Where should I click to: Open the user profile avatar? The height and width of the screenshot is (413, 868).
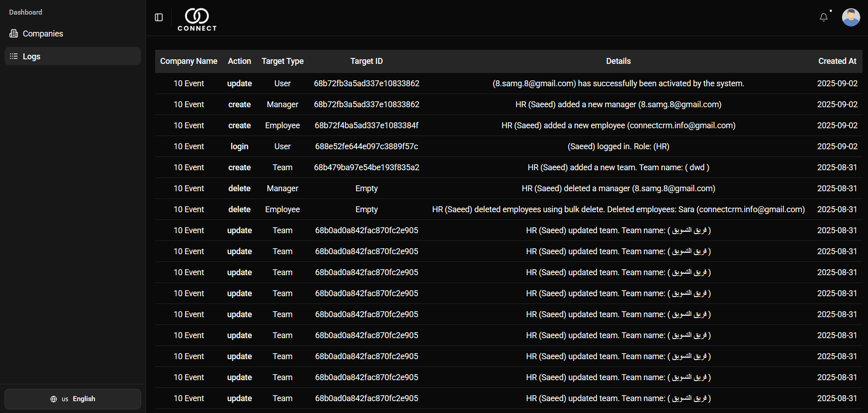pyautogui.click(x=850, y=17)
